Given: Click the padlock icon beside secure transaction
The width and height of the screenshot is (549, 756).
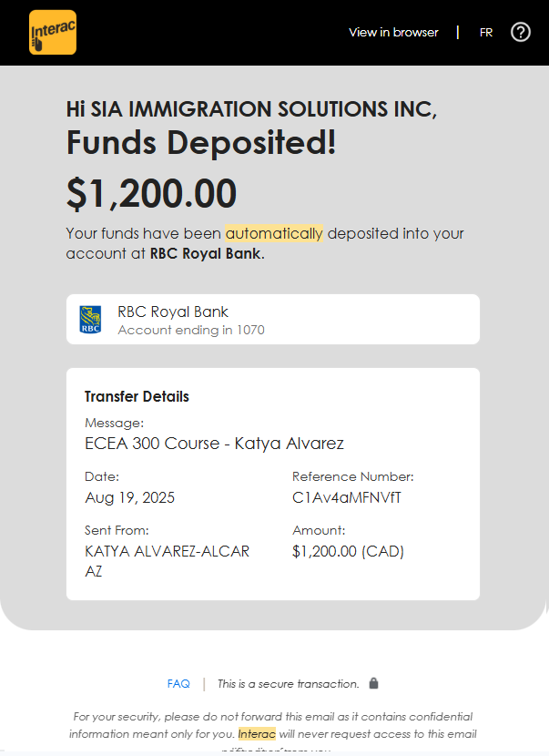Looking at the screenshot, I should pyautogui.click(x=374, y=683).
